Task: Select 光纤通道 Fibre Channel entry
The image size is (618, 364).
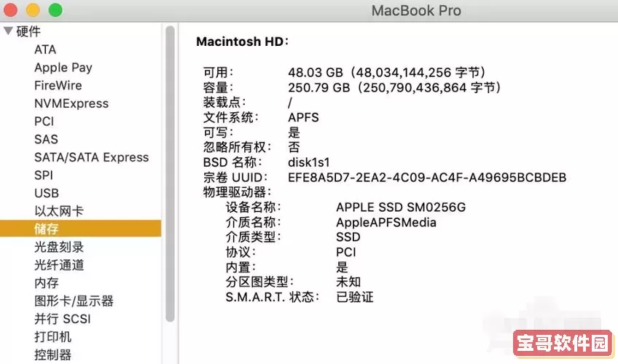Action: pos(59,265)
